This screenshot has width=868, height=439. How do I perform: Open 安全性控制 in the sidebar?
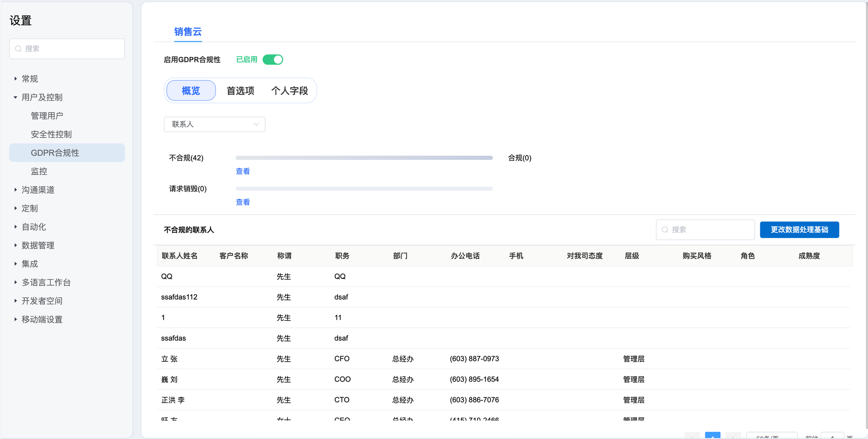[51, 135]
